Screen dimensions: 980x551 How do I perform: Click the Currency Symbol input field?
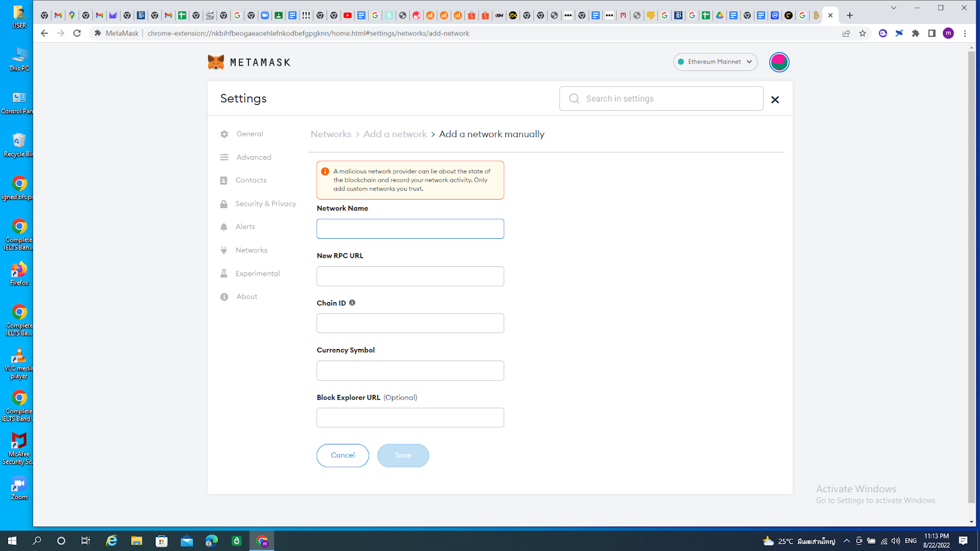pyautogui.click(x=410, y=370)
